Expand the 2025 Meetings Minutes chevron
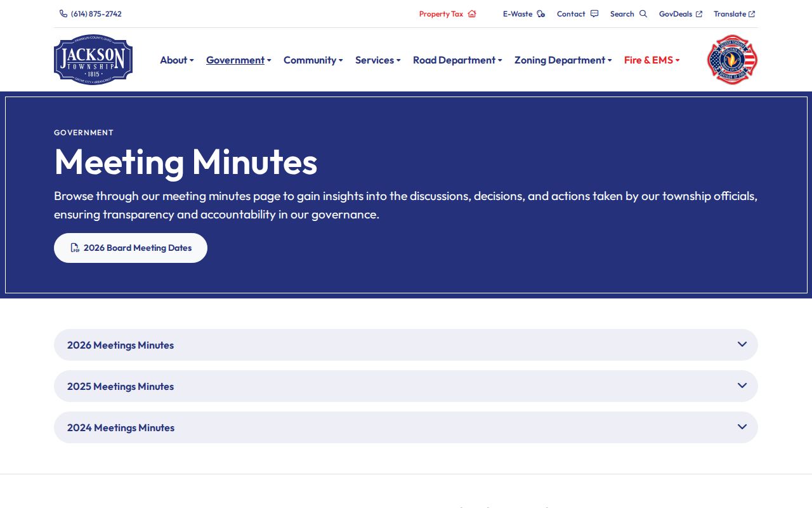Image resolution: width=812 pixels, height=508 pixels. coord(742,385)
